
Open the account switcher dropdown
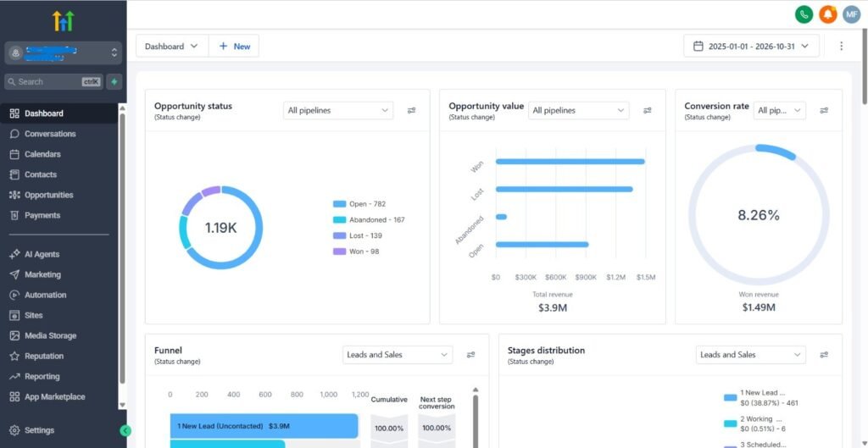[x=63, y=53]
